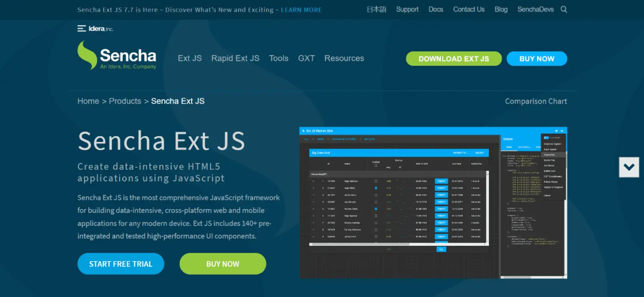This screenshot has width=644, height=297.
Task: Pin the theme panel using the pin icon
Action: (x=556, y=131)
